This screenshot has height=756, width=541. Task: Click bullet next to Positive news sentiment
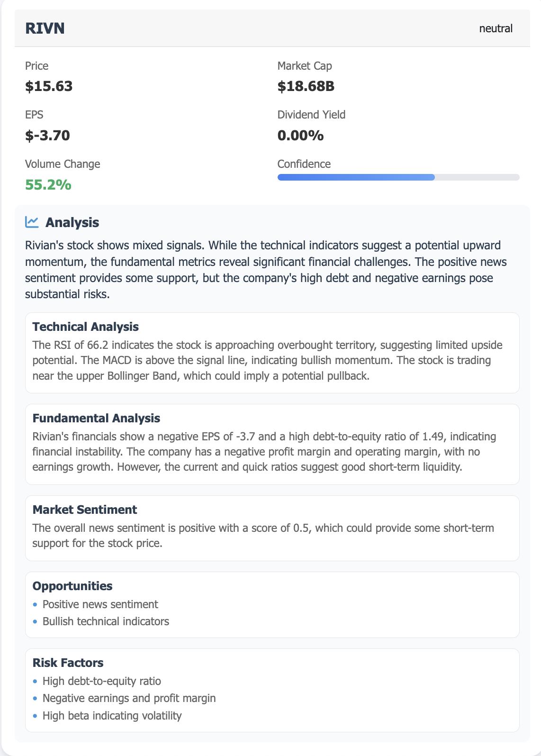click(x=35, y=605)
